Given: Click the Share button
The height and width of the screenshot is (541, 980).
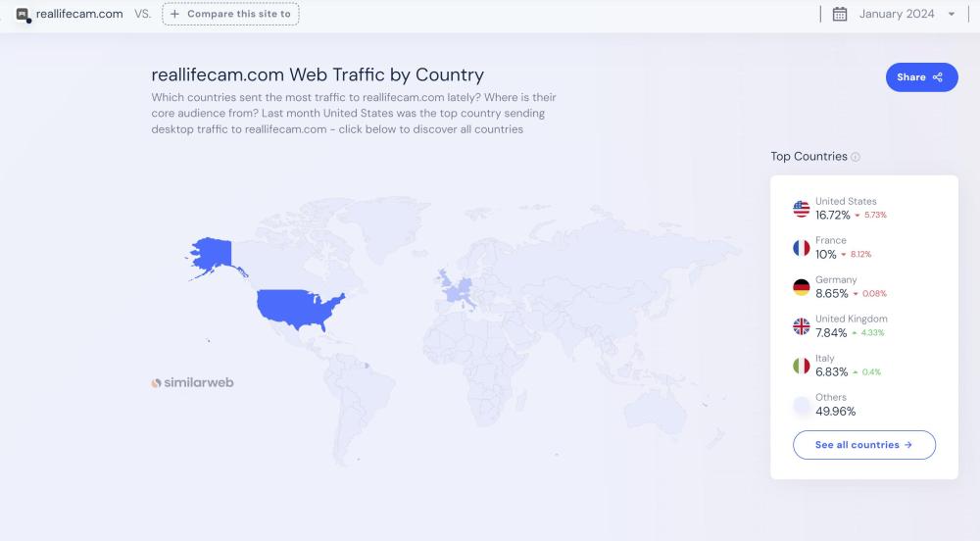Looking at the screenshot, I should tap(921, 77).
